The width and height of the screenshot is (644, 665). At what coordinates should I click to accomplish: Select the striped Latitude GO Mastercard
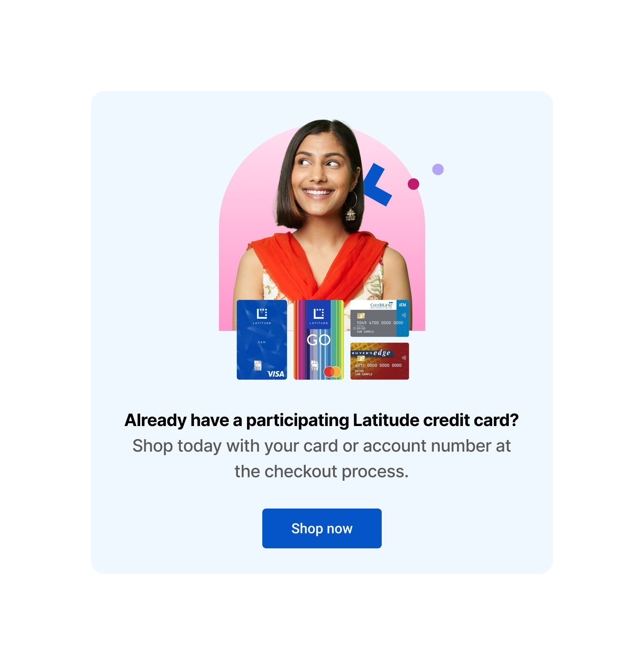click(319, 340)
